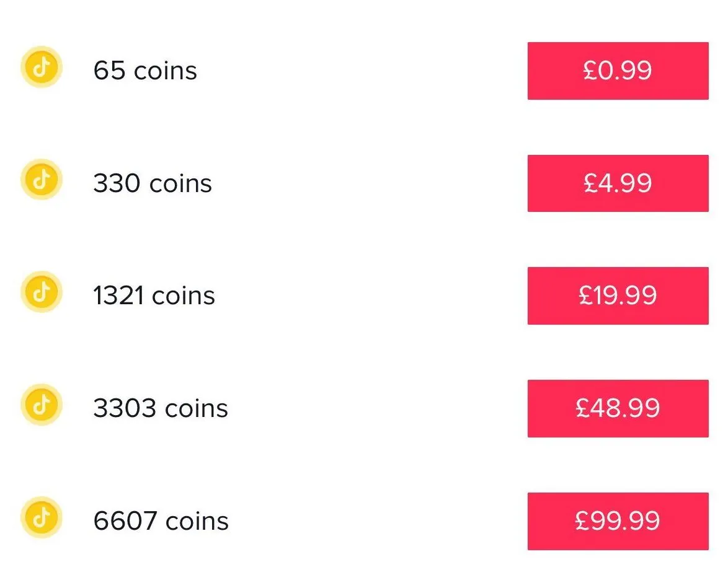Tap the £99.99 price button
The width and height of the screenshot is (728, 588).
tap(618, 521)
